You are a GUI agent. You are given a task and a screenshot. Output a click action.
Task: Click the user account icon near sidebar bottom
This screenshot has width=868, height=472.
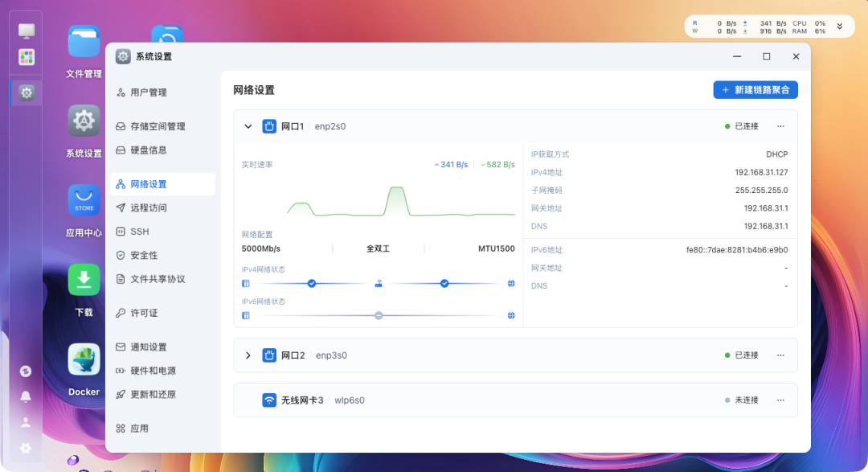pyautogui.click(x=25, y=421)
